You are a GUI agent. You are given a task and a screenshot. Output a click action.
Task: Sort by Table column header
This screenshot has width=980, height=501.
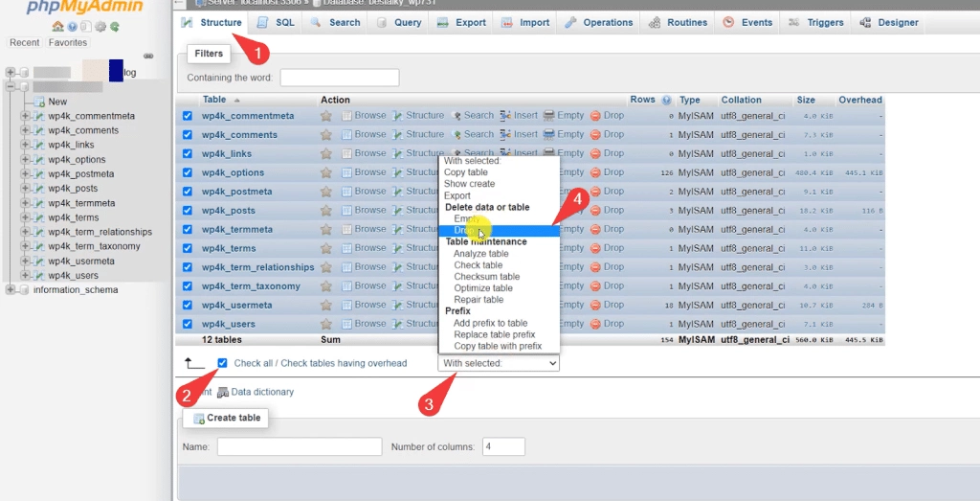tap(214, 100)
